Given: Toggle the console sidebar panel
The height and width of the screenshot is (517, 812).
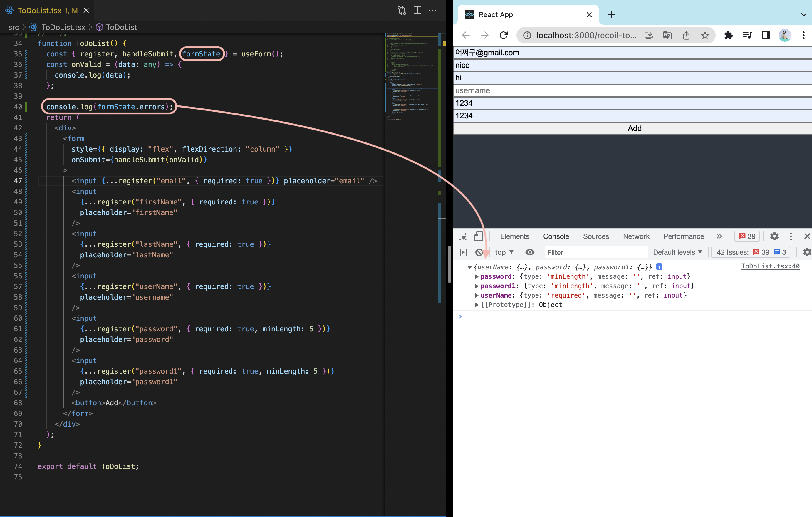Looking at the screenshot, I should point(462,252).
